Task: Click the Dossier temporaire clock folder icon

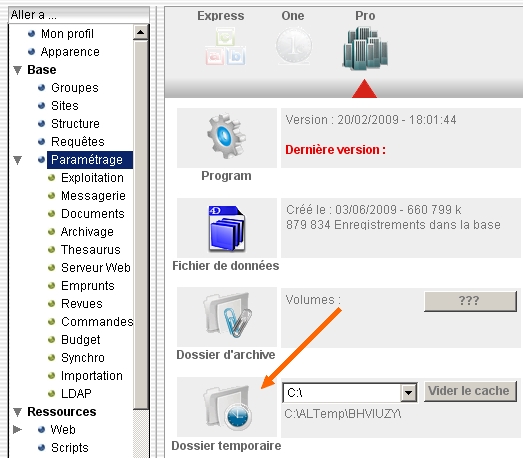Action: click(x=226, y=408)
